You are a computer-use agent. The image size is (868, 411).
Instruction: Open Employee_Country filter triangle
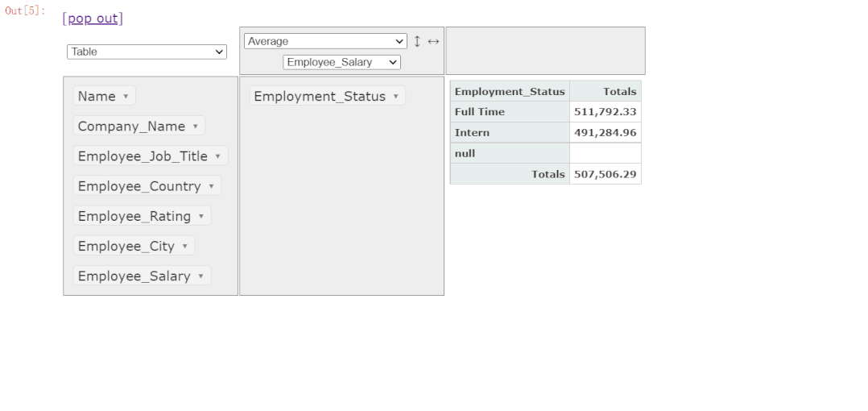coord(211,186)
